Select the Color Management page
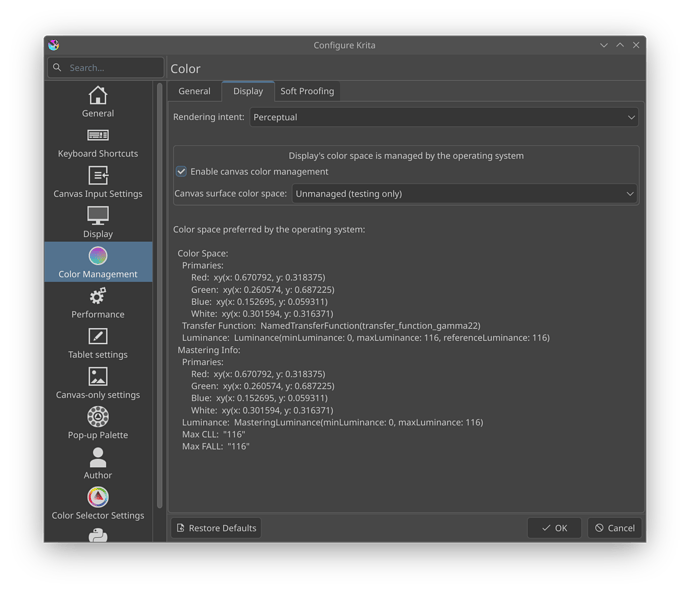 coord(98,263)
